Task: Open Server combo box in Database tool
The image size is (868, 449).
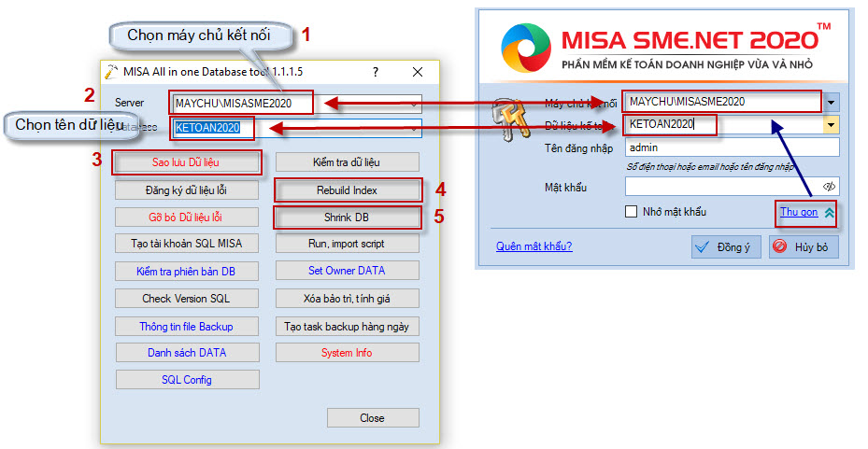Action: [297, 104]
